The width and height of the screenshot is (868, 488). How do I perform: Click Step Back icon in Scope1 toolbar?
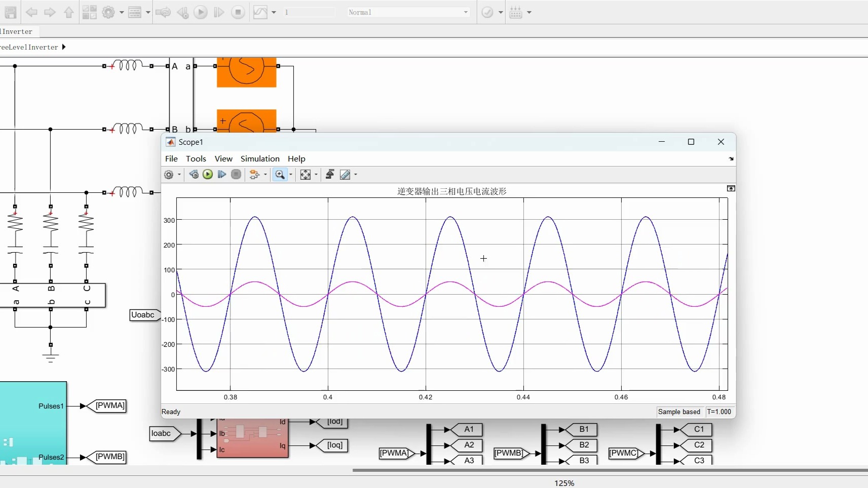194,175
